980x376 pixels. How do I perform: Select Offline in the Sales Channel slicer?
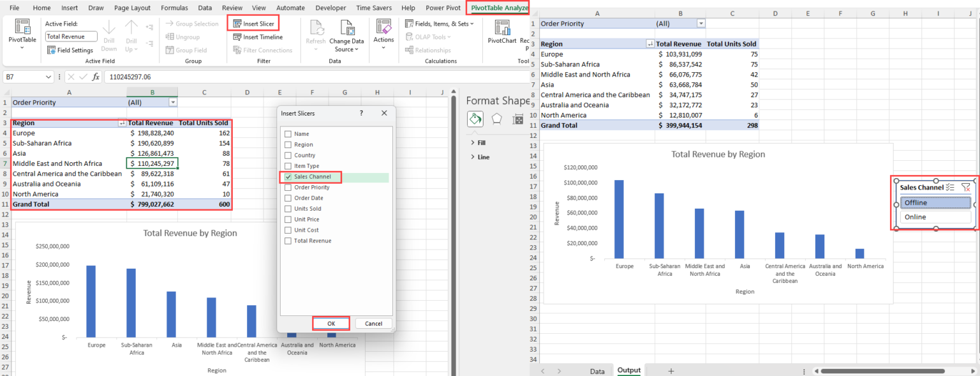tap(935, 202)
